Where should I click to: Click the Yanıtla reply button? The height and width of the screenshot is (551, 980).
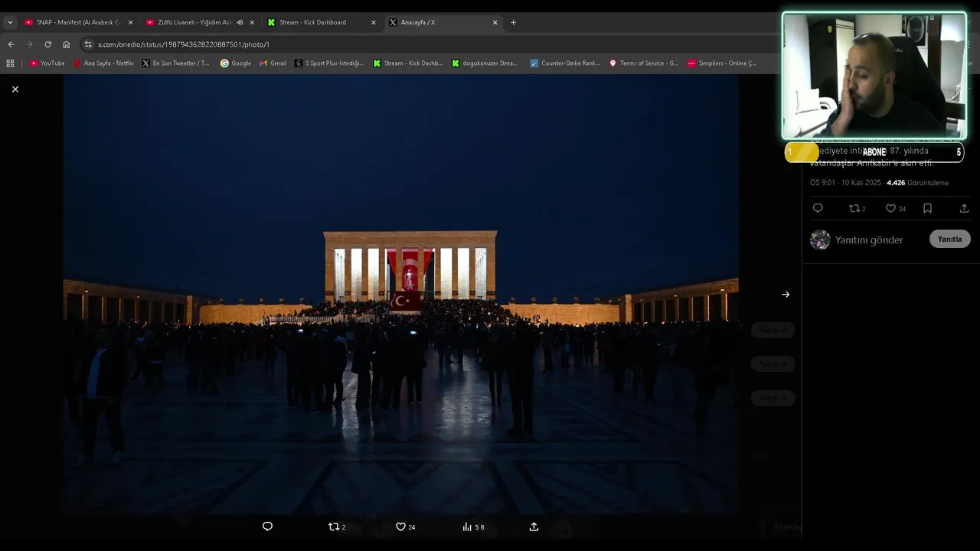[949, 240]
